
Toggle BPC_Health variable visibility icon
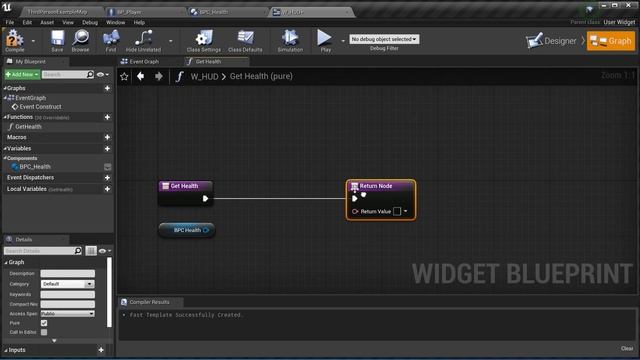tap(107, 167)
